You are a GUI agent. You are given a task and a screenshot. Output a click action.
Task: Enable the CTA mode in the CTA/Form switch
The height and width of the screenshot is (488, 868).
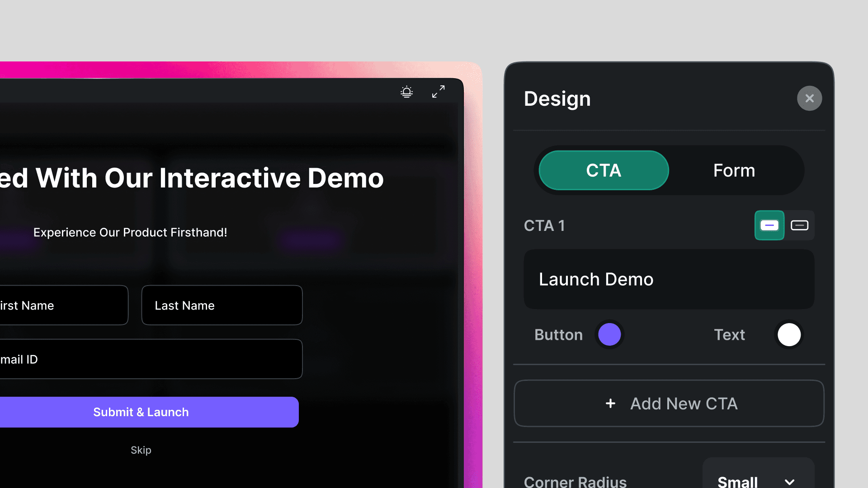[604, 170]
